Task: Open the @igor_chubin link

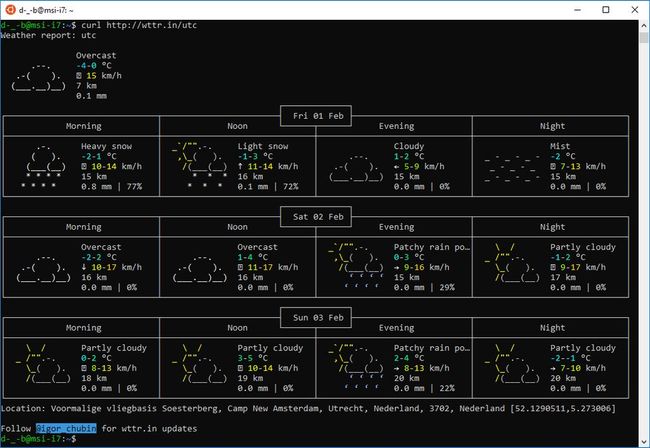Action: pos(68,428)
